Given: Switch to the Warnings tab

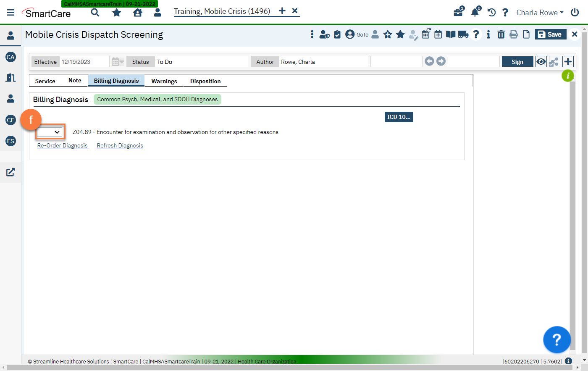Looking at the screenshot, I should (x=164, y=81).
